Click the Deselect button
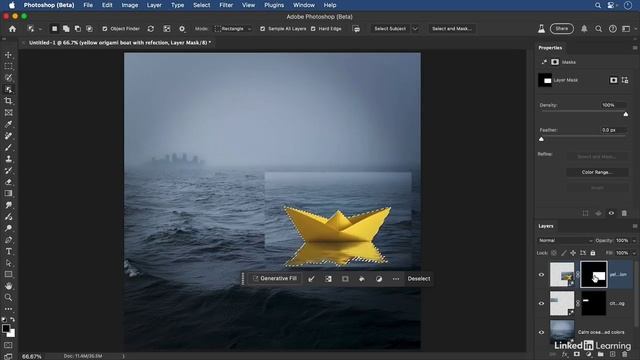The height and width of the screenshot is (360, 640). pyautogui.click(x=419, y=279)
